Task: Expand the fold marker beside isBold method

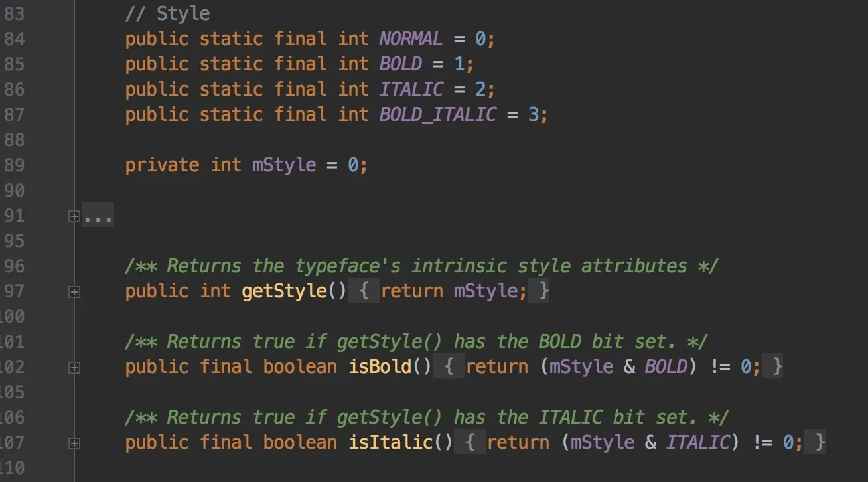Action: (74, 367)
